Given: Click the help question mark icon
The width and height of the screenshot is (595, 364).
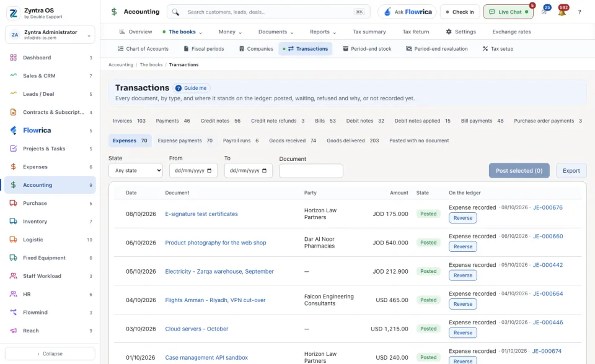Looking at the screenshot, I should (580, 12).
